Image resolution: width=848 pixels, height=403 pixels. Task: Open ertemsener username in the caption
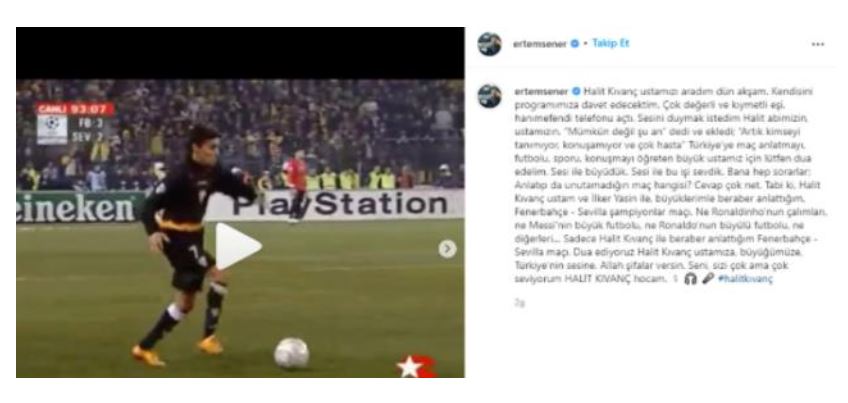coord(541,92)
